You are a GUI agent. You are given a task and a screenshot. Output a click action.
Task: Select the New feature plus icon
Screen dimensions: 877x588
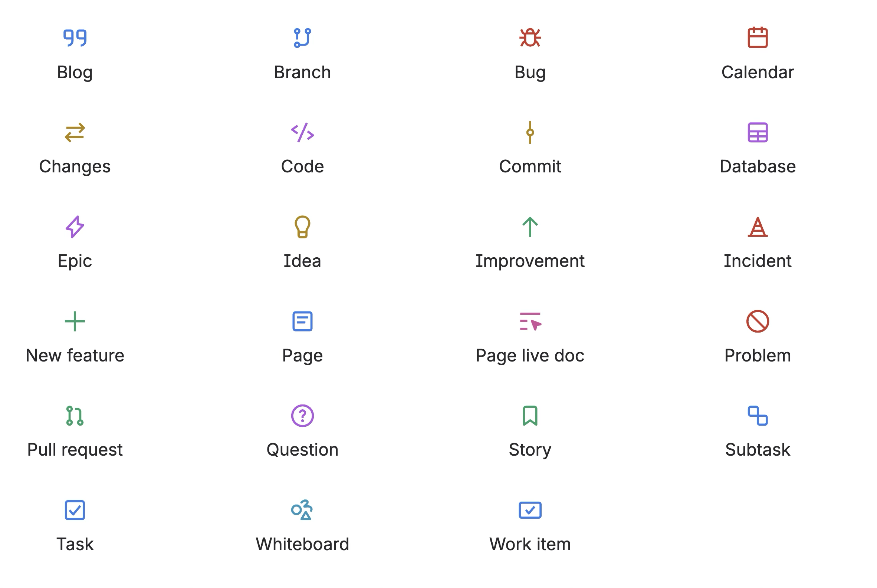point(75,321)
